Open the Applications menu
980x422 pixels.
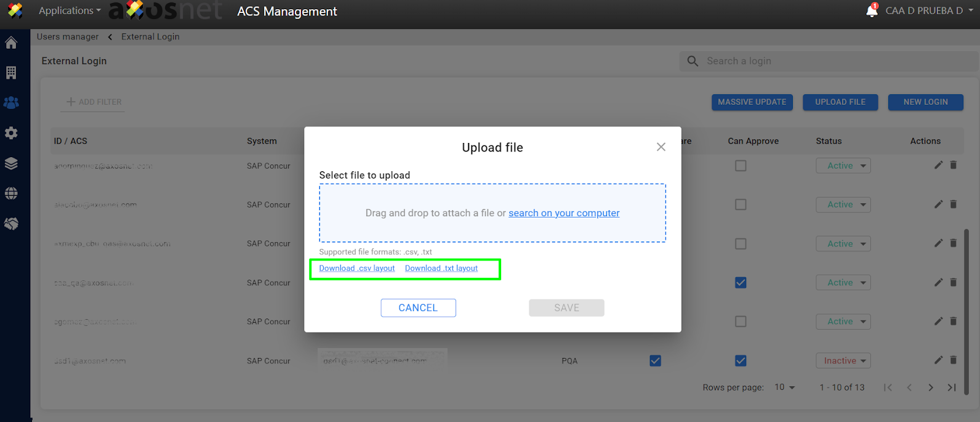[x=69, y=10]
